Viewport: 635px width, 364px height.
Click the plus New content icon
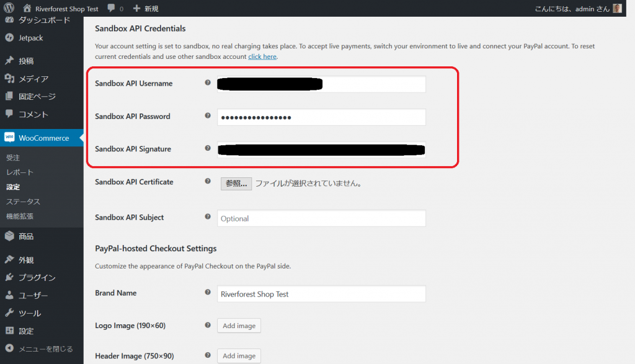point(136,9)
